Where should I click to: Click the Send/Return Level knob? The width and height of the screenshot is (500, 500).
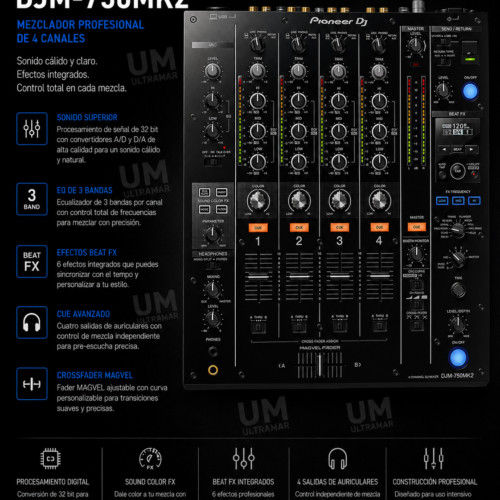tap(443, 90)
